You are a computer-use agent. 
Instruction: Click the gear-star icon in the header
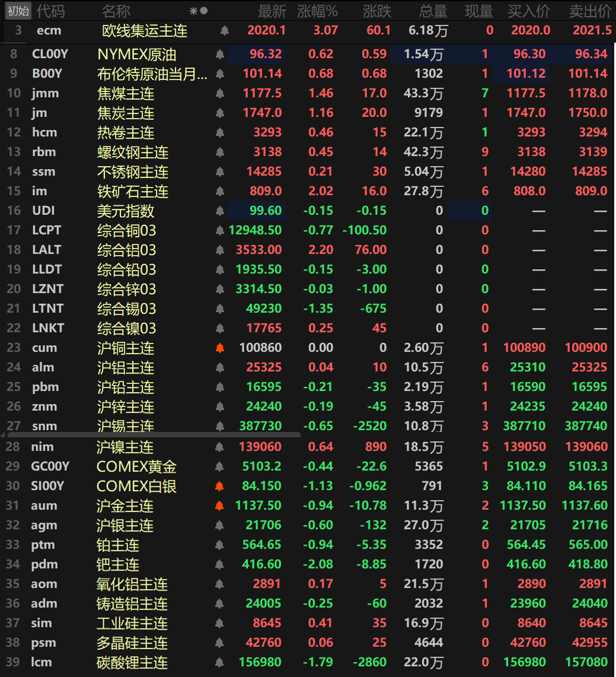click(x=194, y=11)
